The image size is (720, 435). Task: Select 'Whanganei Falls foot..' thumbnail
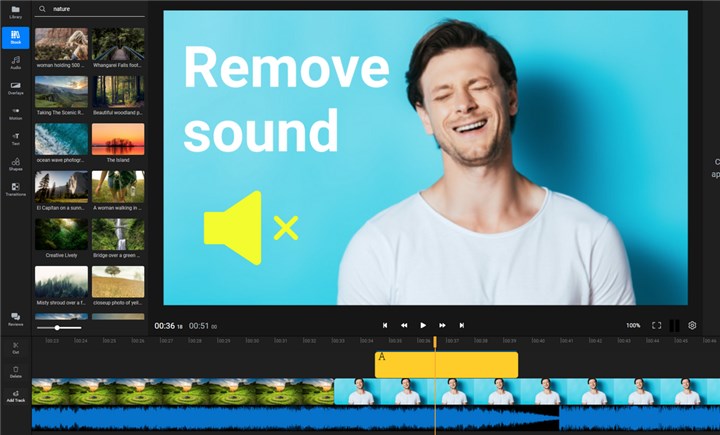pos(118,44)
